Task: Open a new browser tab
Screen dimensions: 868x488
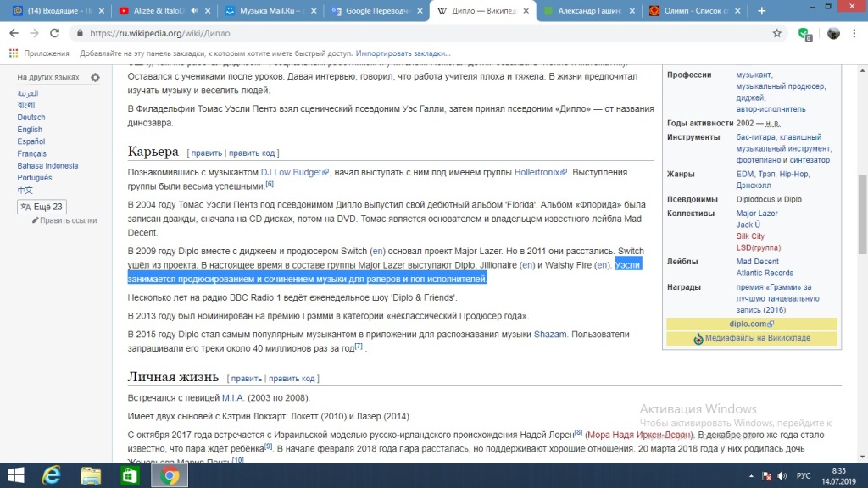Action: click(x=762, y=10)
